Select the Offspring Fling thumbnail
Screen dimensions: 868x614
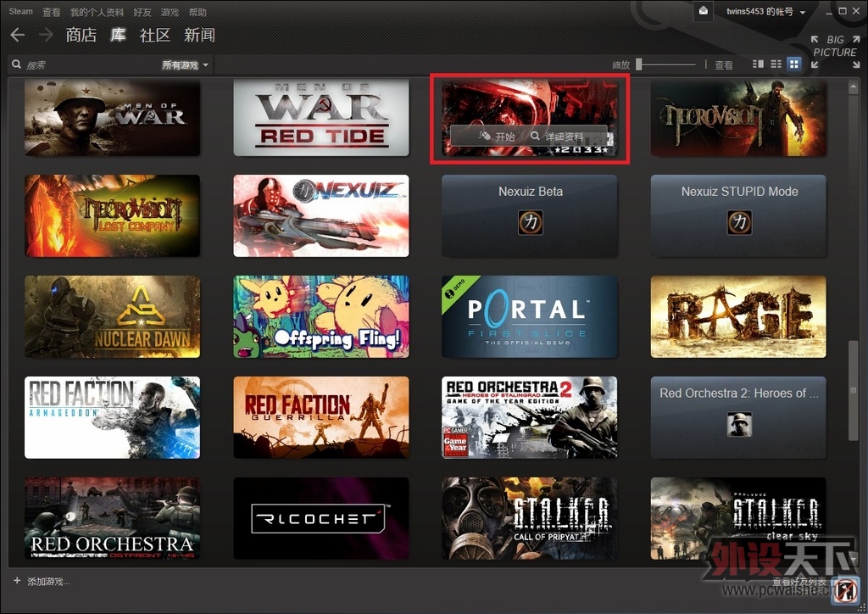tap(321, 316)
